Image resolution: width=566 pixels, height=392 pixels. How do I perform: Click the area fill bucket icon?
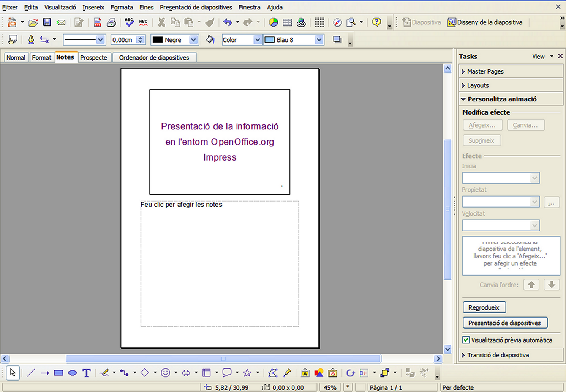tap(210, 39)
